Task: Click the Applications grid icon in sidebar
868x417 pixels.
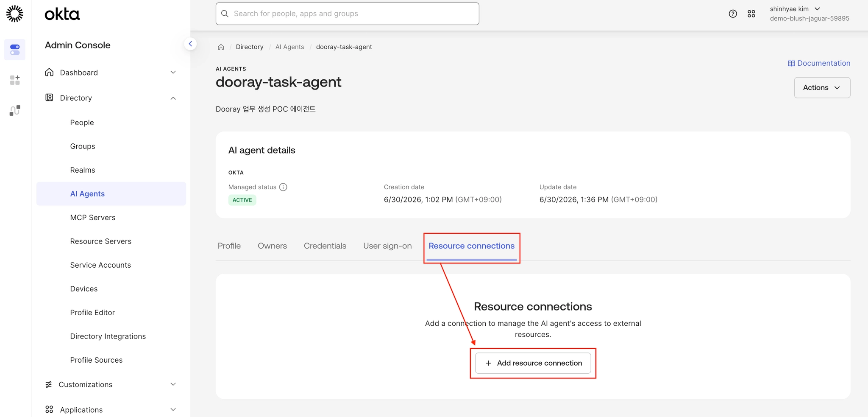Action: tap(49, 409)
